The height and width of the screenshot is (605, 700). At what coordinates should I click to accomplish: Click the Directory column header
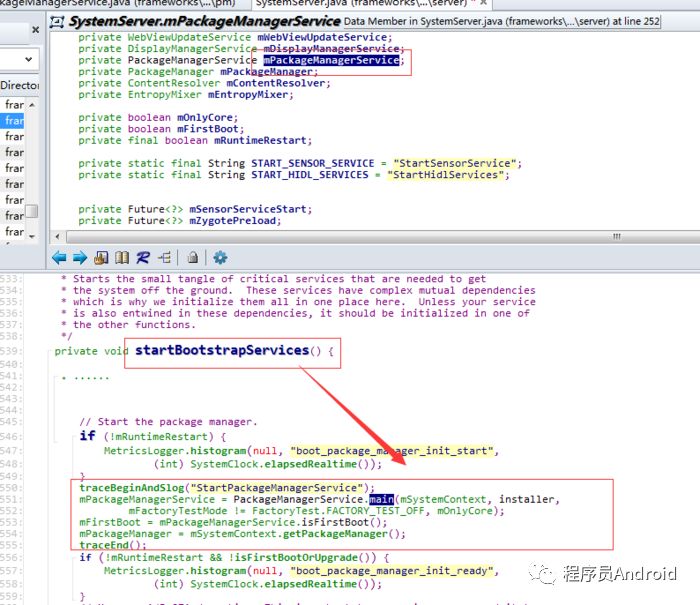point(19,85)
